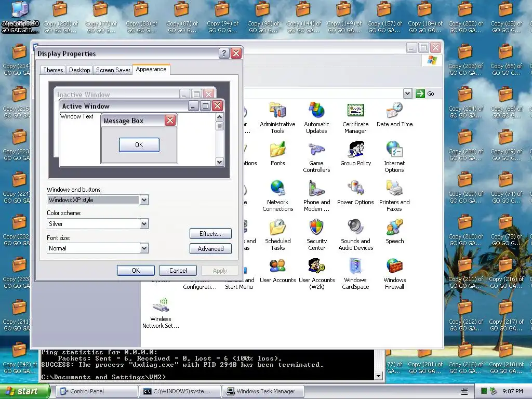This screenshot has width=532, height=399.
Task: Switch to the Desktop tab
Action: 79,70
